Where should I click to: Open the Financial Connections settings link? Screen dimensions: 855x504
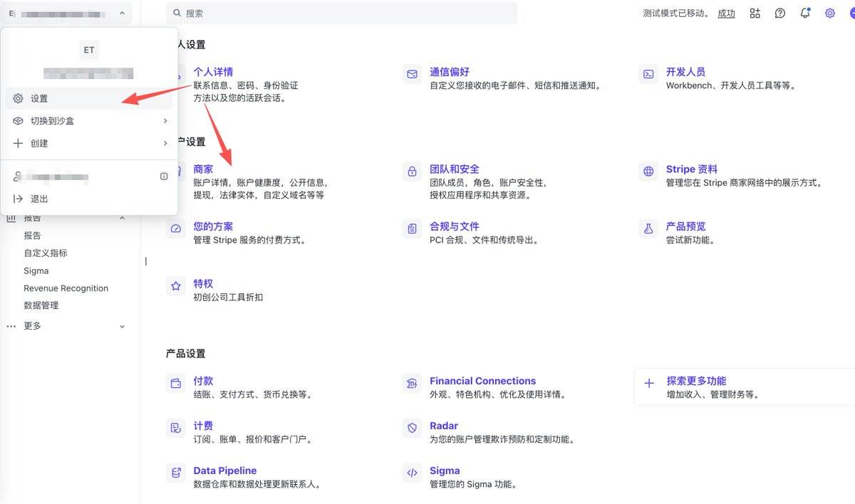(482, 381)
